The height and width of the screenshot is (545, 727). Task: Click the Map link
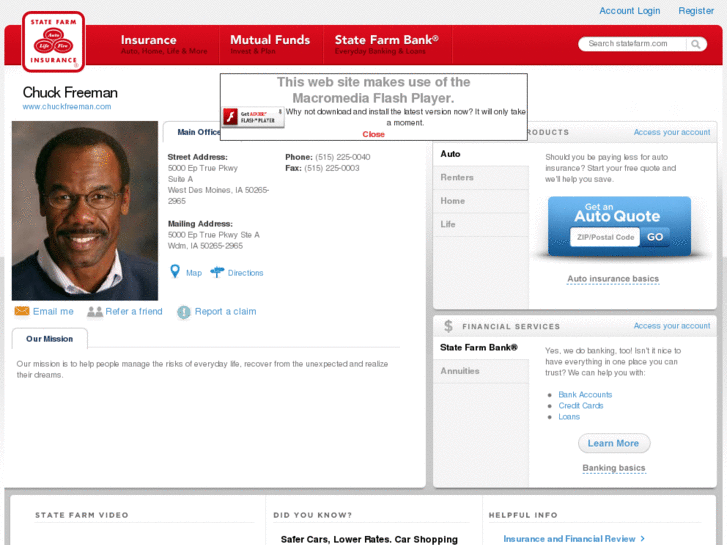[194, 273]
